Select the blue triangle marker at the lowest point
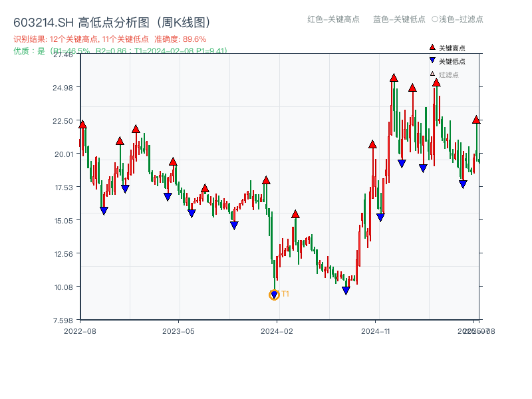The height and width of the screenshot is (399, 532). click(x=275, y=293)
